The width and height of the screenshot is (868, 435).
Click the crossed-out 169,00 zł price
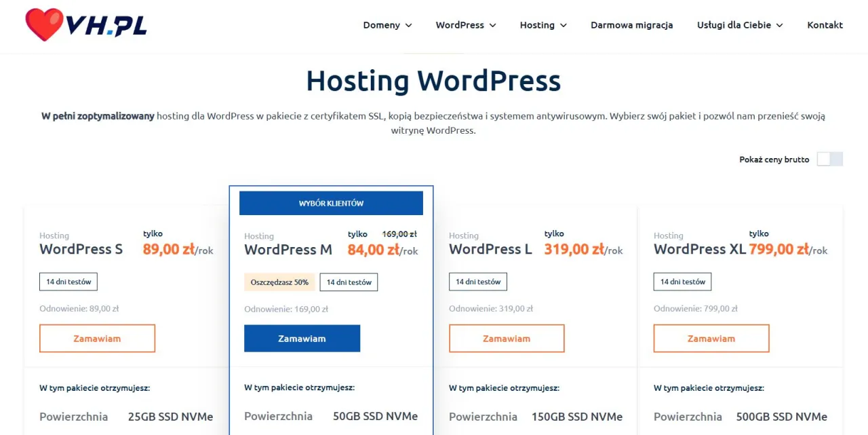pos(399,233)
